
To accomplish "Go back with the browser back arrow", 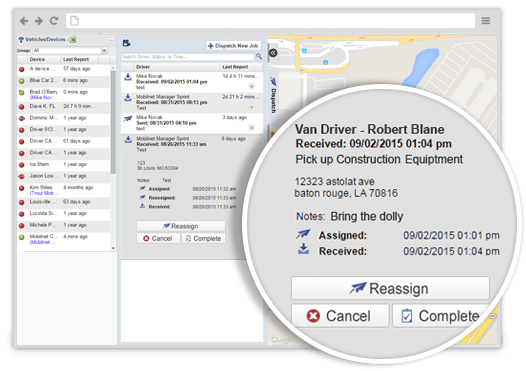I will point(23,21).
